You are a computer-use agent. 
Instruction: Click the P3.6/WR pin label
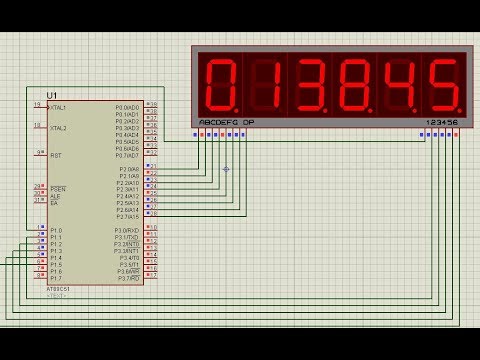tap(129, 271)
